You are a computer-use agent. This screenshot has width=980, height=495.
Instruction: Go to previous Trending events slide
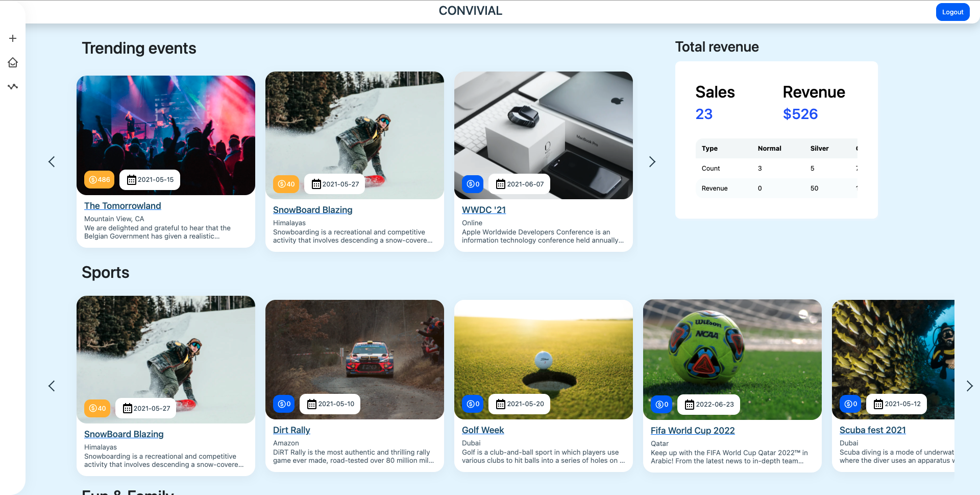pyautogui.click(x=52, y=162)
